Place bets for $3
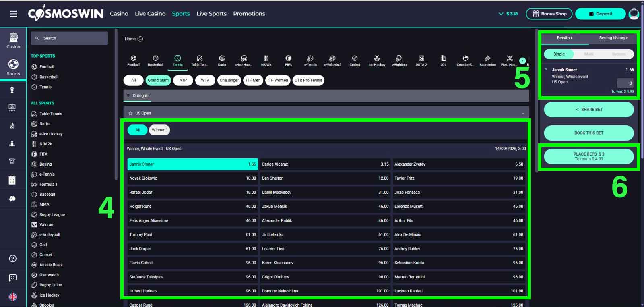The width and height of the screenshot is (644, 307). [x=589, y=156]
